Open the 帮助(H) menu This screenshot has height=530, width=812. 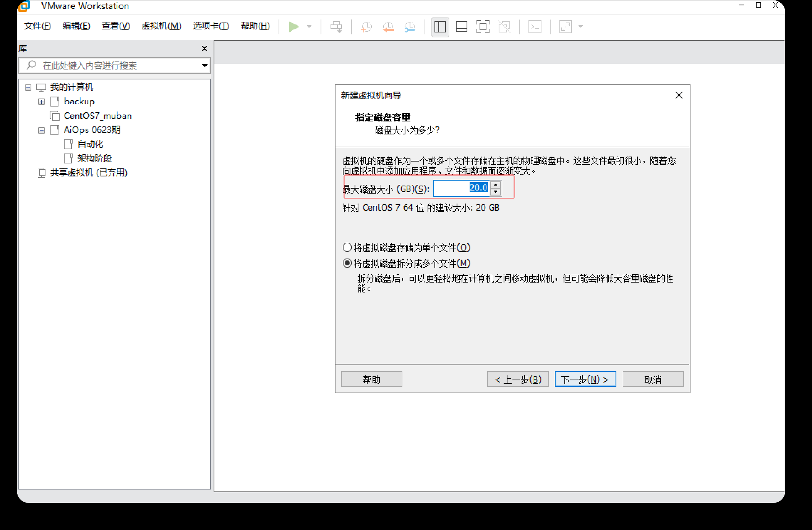tap(255, 26)
